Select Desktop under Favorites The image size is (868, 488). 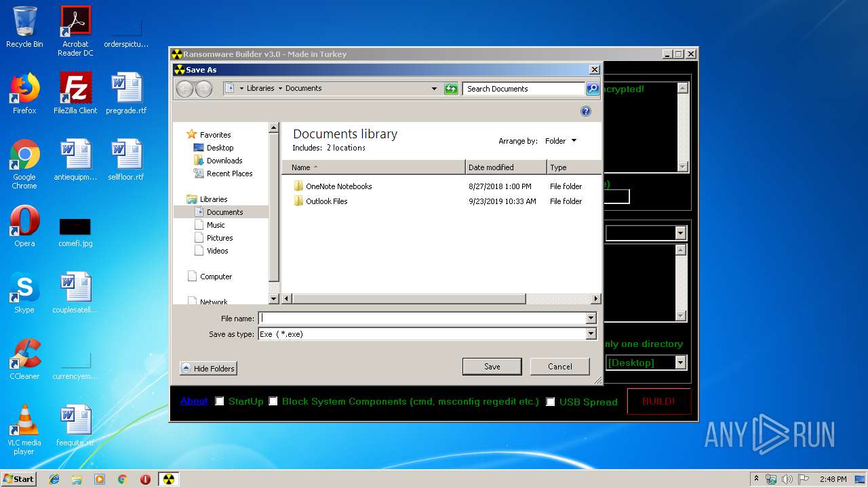[220, 148]
